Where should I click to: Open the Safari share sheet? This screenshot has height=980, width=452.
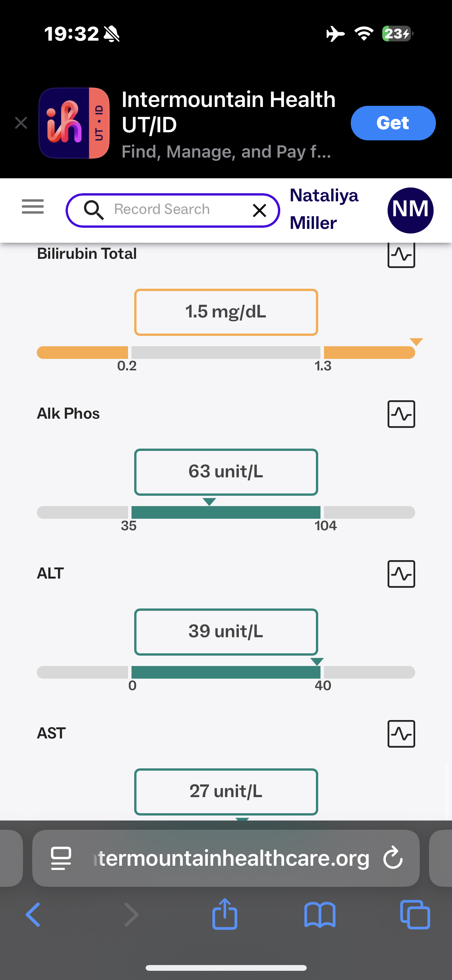tap(225, 914)
